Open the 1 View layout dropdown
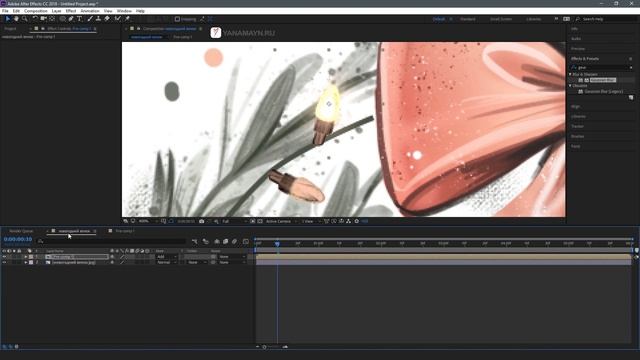The image size is (640, 360). coord(311,221)
